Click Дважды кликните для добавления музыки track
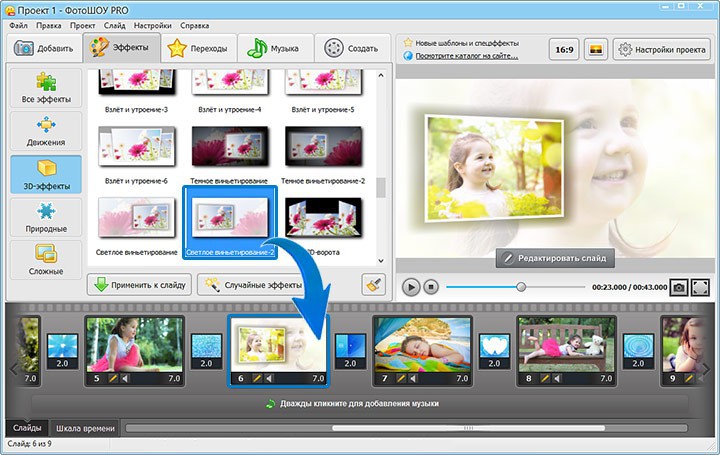Screen dimensions: 720x455 (360, 404)
